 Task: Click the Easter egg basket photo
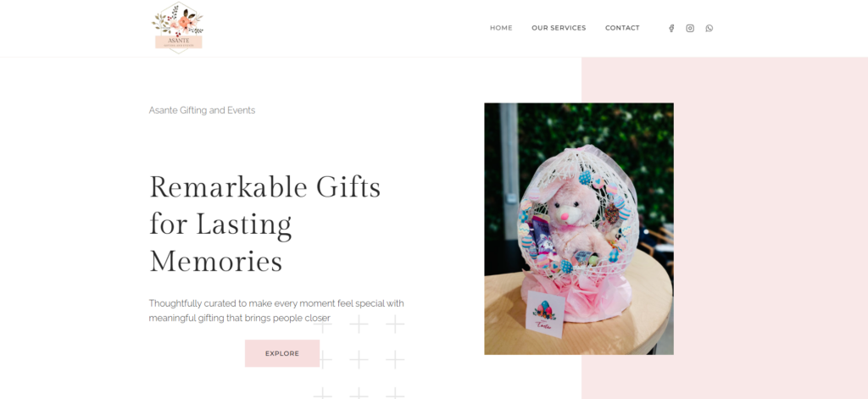tap(579, 229)
